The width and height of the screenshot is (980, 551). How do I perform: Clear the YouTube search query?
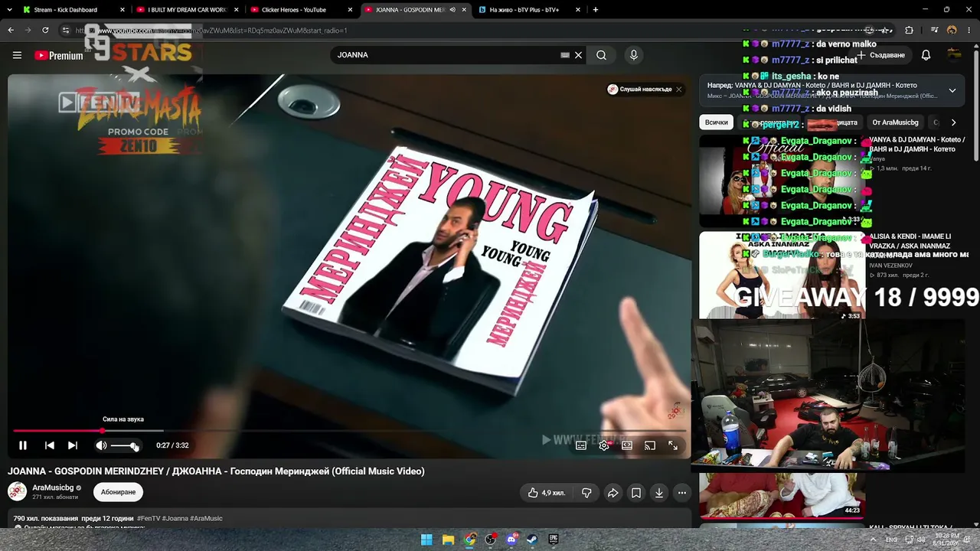point(579,55)
